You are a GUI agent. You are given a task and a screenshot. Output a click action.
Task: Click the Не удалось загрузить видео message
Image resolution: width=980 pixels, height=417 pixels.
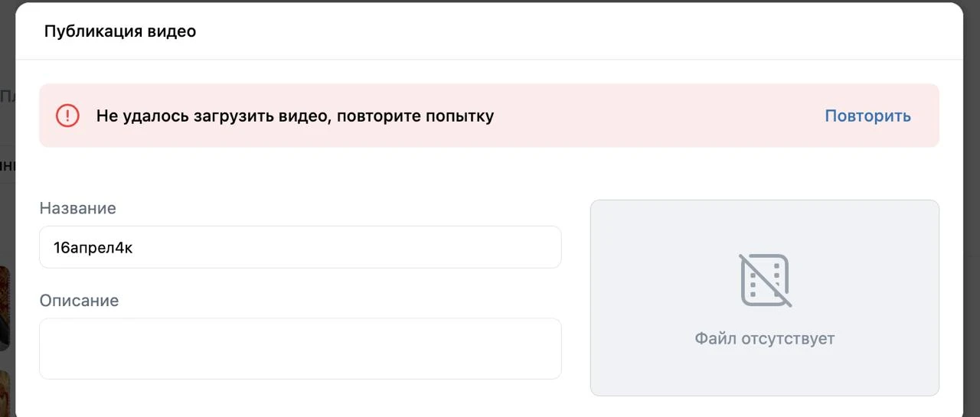coord(295,116)
